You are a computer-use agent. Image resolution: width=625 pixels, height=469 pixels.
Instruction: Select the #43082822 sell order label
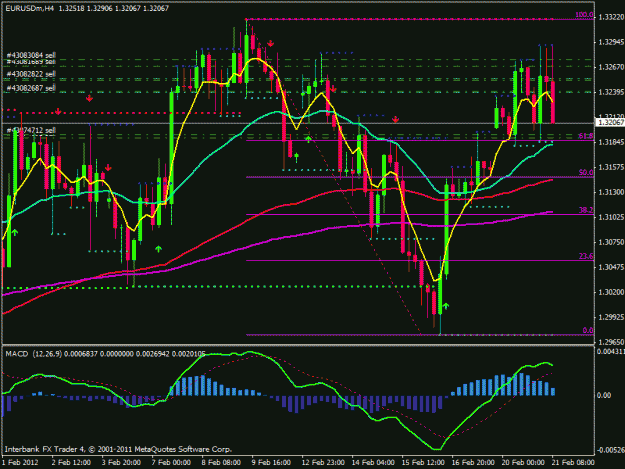[31, 74]
